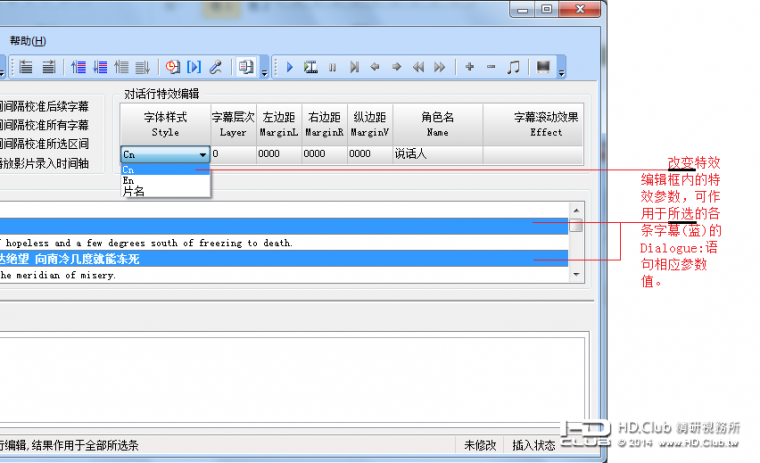Select the row 'hopeless and a few degrees south'

284,243
